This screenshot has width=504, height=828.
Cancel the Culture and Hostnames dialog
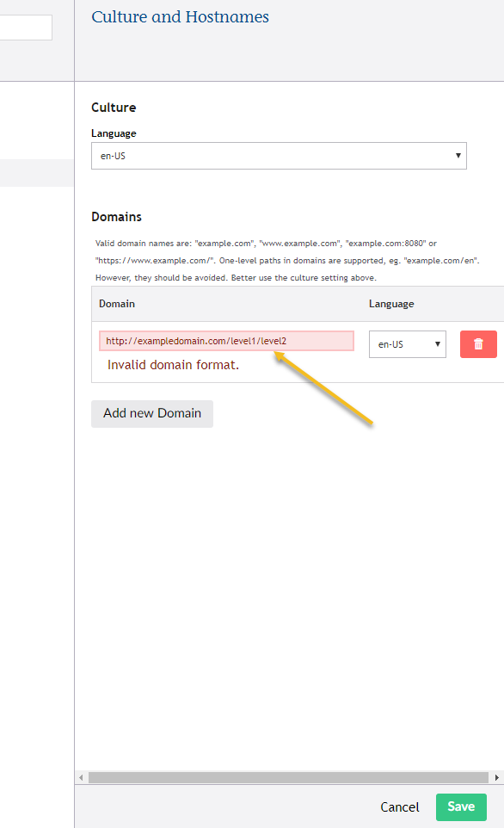pyautogui.click(x=399, y=807)
